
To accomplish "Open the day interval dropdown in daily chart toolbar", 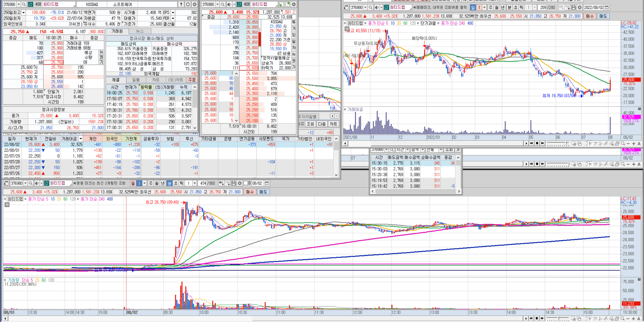I will pos(484,7).
